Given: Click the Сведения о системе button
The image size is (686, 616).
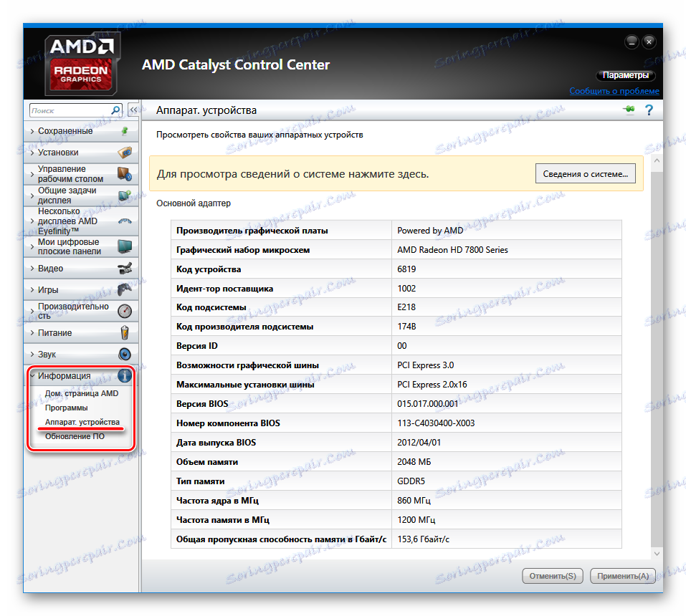Looking at the screenshot, I should point(585,173).
